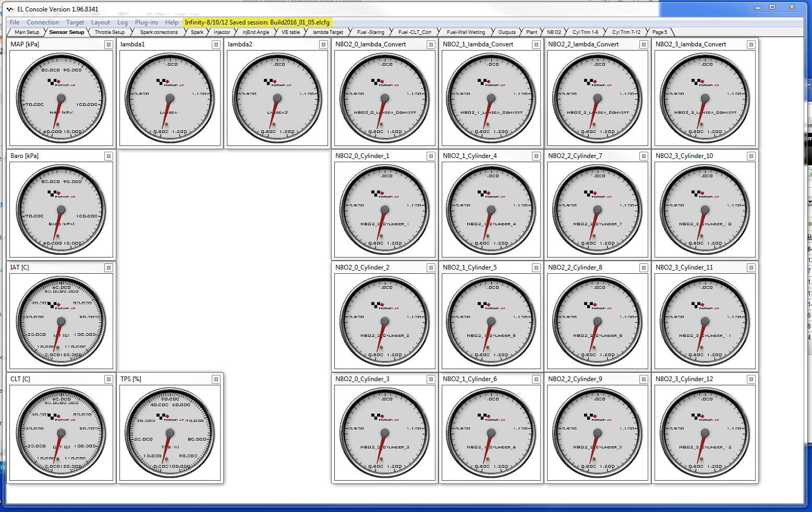Close the lambda1 gauge panel

[x=216, y=45]
